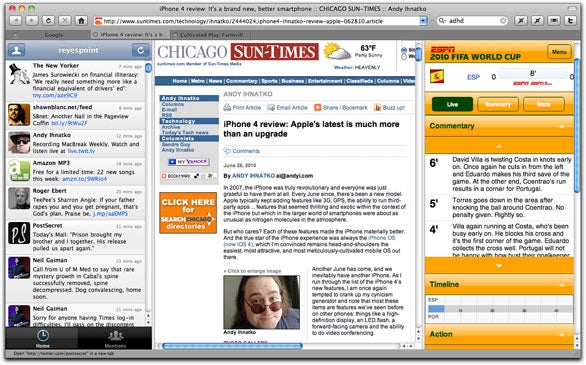This screenshot has height=365, width=586.
Task: Open Share / Bookmark icon
Action: coord(317,108)
